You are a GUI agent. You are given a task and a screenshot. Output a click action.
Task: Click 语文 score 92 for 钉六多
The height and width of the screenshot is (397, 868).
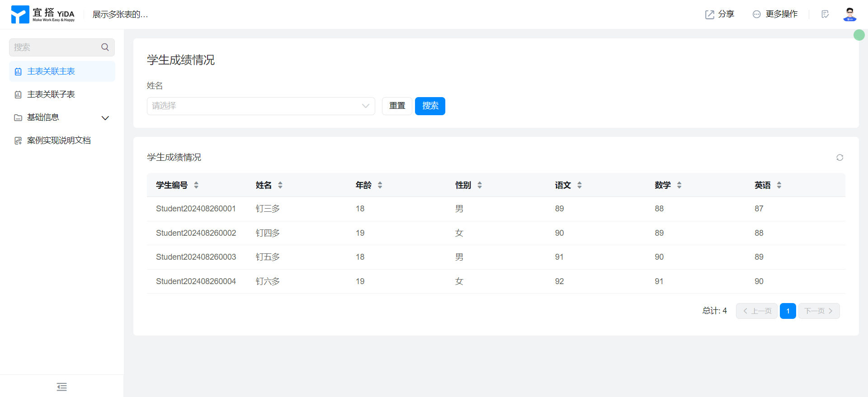point(559,281)
